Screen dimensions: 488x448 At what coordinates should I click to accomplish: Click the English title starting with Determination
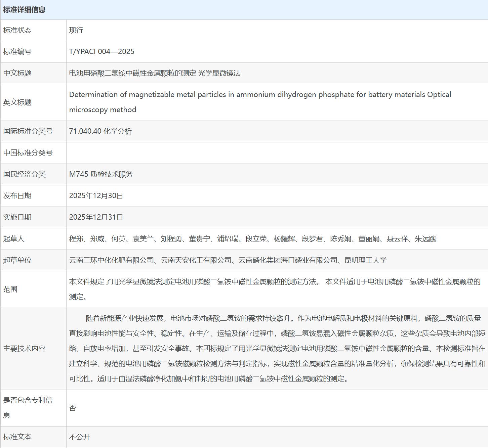point(260,95)
